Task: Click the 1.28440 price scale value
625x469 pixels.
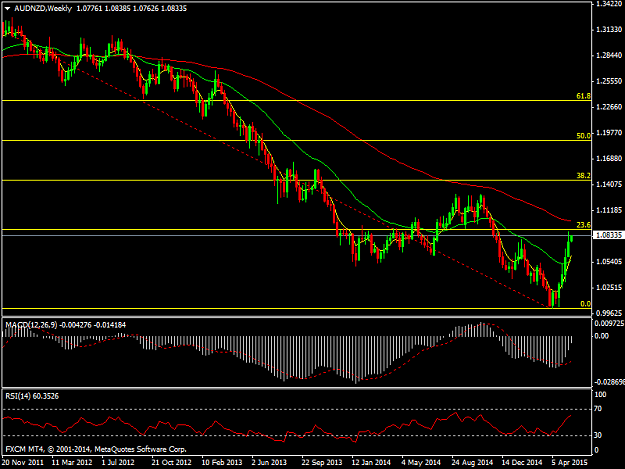Action: click(x=609, y=55)
